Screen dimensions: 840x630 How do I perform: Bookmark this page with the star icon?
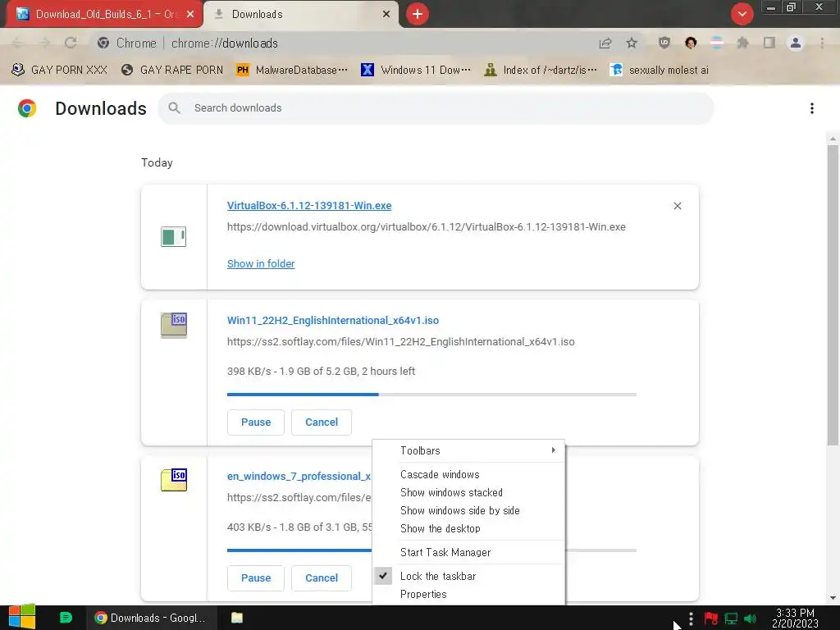tap(632, 43)
